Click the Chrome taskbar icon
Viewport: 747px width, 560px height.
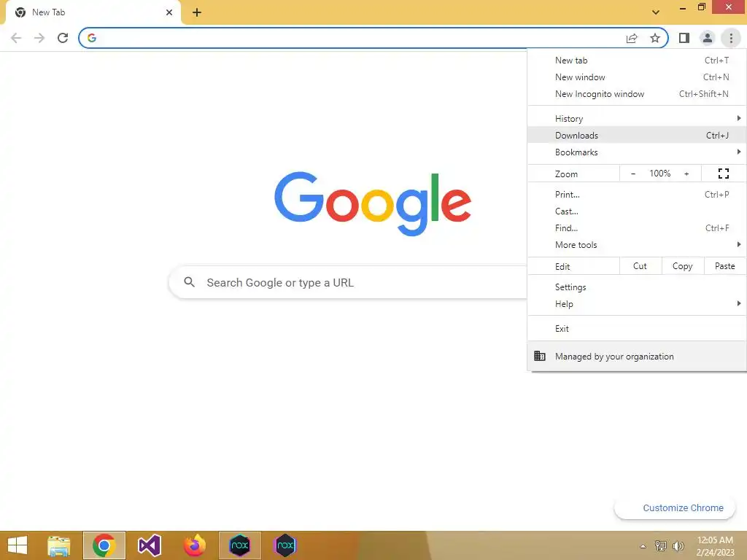[104, 545]
